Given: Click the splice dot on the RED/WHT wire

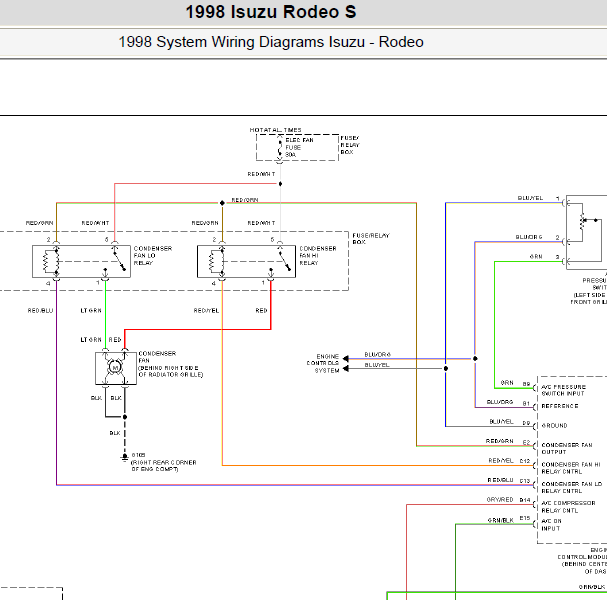Looking at the screenshot, I should pos(280,183).
